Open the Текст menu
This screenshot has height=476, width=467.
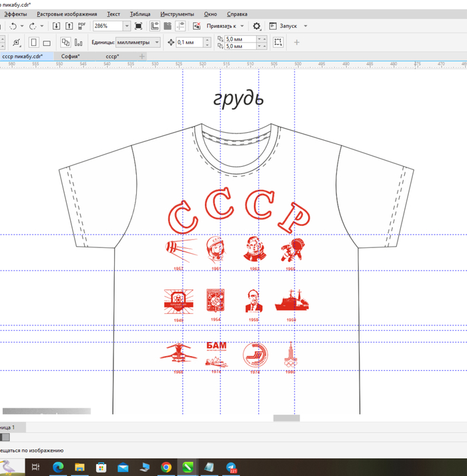[113, 14]
